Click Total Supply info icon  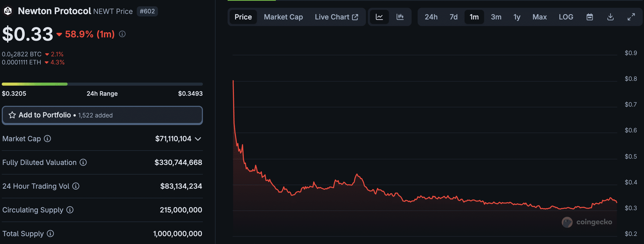point(50,234)
